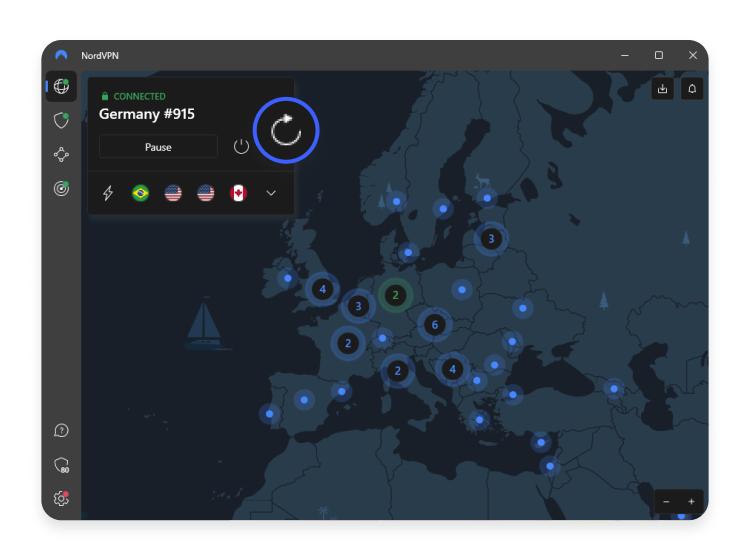
Task: Zoom out the map with minus button
Action: coord(666,502)
